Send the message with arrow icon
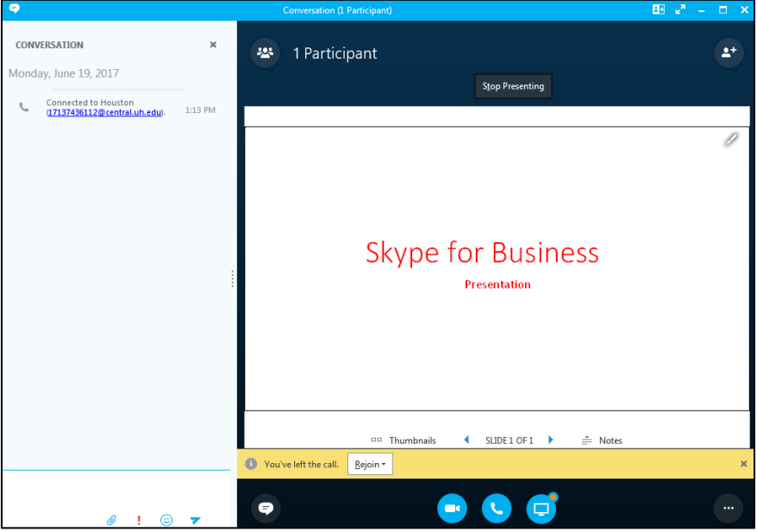This screenshot has height=532, width=757. (x=196, y=520)
